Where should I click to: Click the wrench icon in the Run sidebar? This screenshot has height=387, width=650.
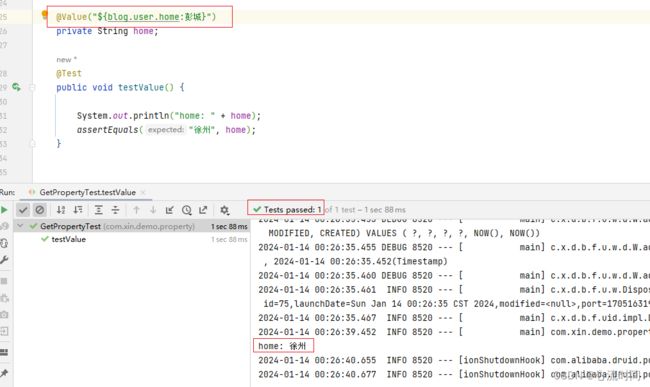click(4, 260)
